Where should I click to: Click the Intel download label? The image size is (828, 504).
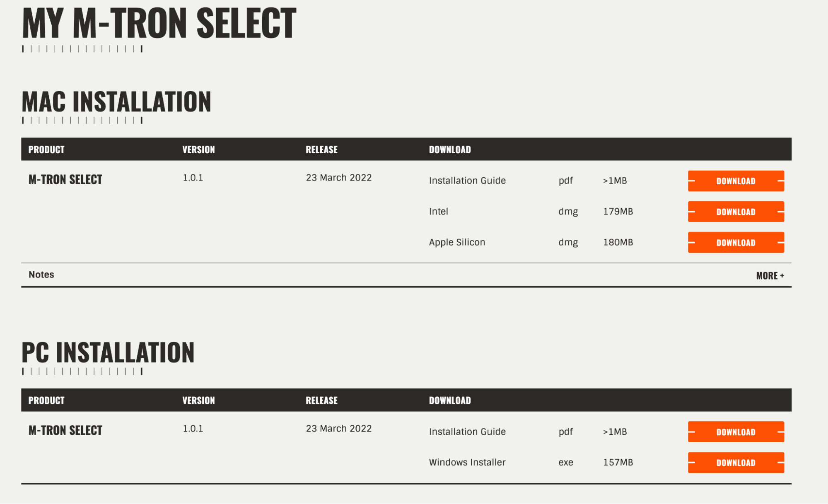[438, 212]
